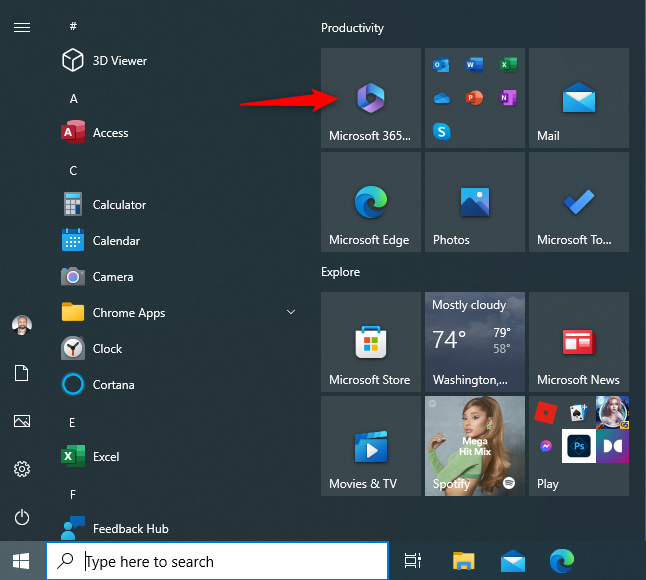Click the Windows Start button
Image resolution: width=646 pixels, height=580 pixels.
(21, 561)
